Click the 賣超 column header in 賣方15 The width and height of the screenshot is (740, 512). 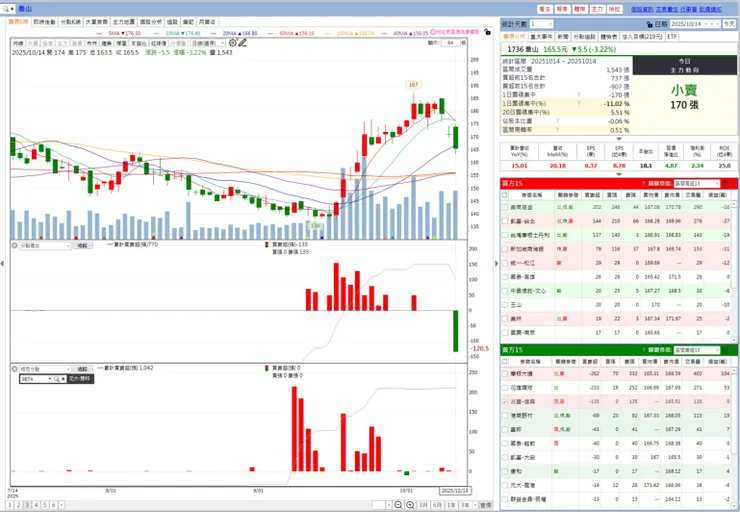(x=591, y=361)
